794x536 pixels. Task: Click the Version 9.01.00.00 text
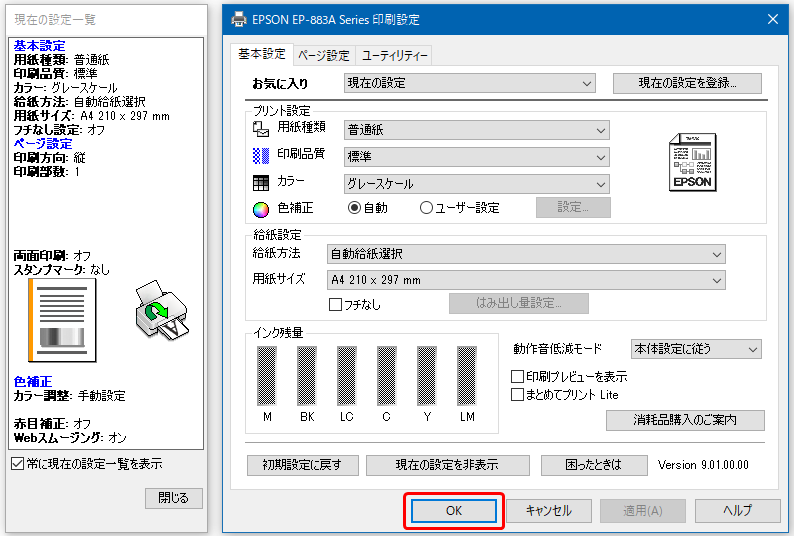pos(703,465)
